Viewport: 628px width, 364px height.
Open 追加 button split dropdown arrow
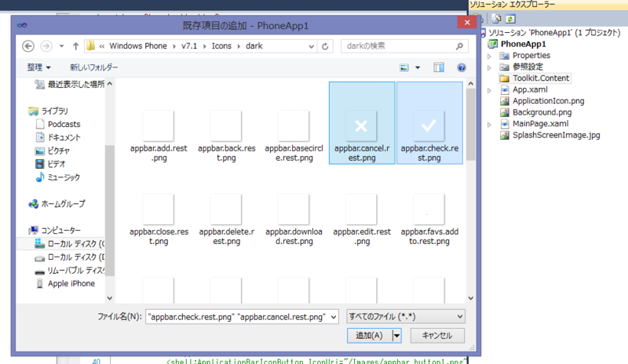click(x=396, y=336)
